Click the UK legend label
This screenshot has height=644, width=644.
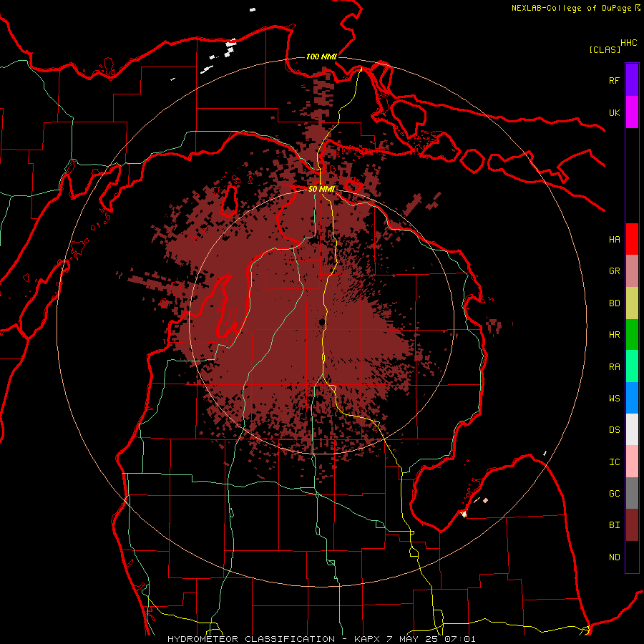[x=614, y=112]
